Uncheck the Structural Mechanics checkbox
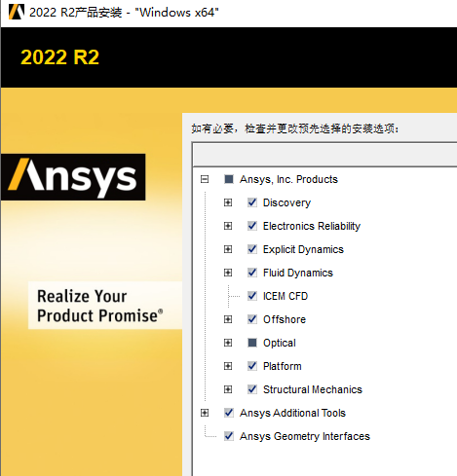Viewport: 457px width, 476px height. point(252,389)
